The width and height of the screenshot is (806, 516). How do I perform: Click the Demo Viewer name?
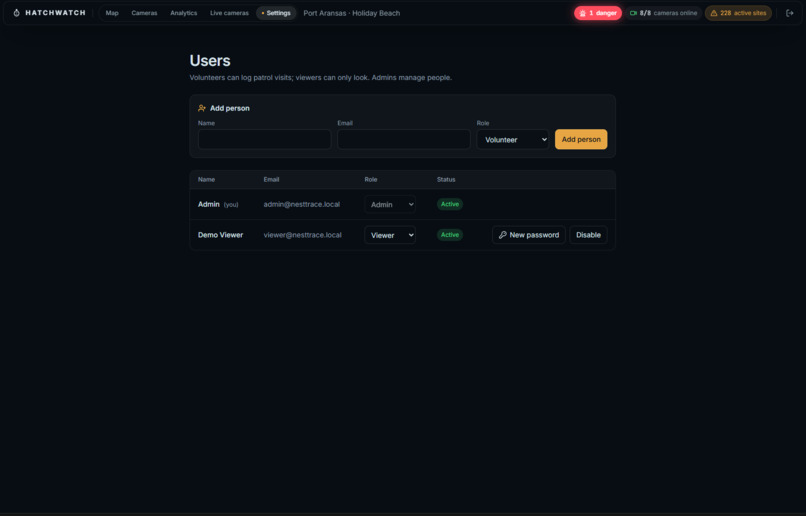221,235
